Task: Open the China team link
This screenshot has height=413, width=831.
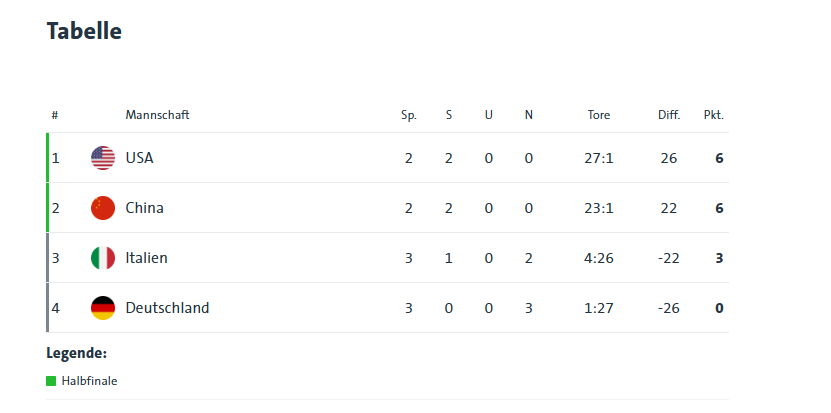Action: coord(144,208)
